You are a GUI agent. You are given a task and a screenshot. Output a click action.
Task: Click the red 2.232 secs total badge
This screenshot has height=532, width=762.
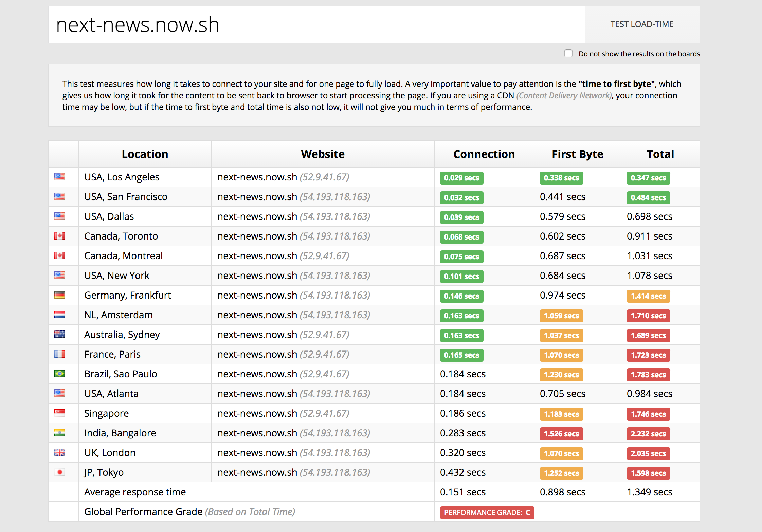coord(648,434)
